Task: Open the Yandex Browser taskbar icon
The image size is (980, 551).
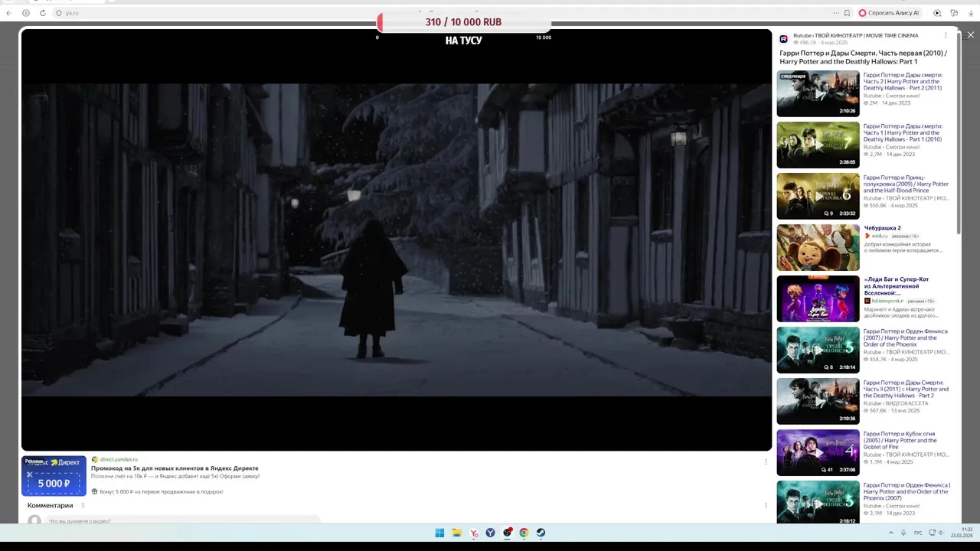Action: [x=490, y=533]
